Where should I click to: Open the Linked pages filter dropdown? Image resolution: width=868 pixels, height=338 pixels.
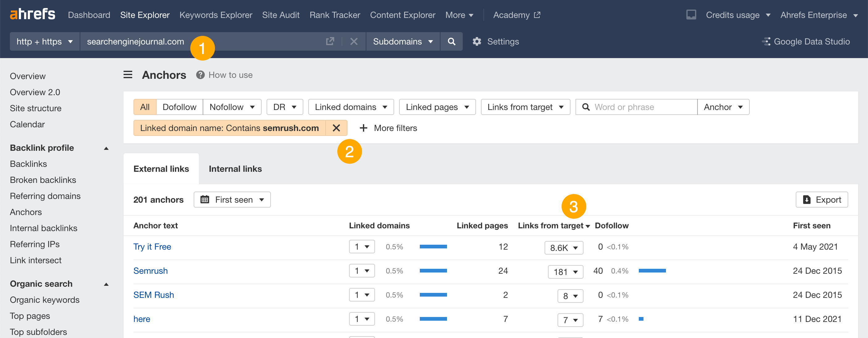point(437,107)
